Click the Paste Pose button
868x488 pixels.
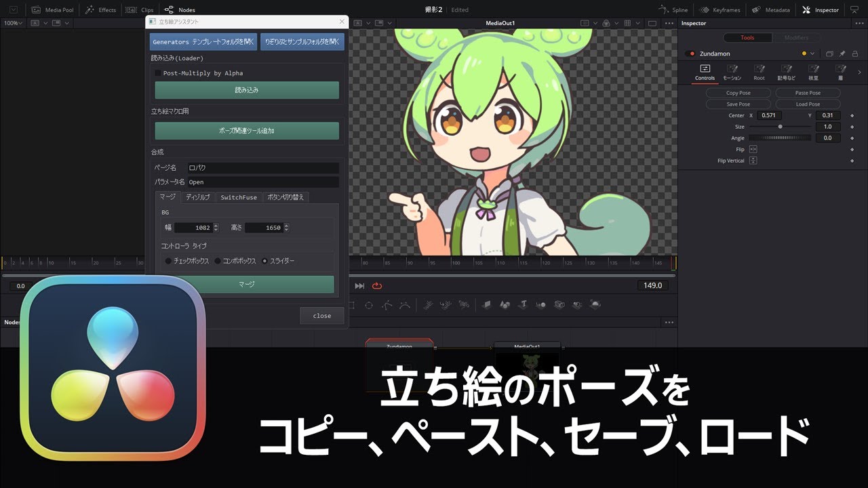[808, 93]
